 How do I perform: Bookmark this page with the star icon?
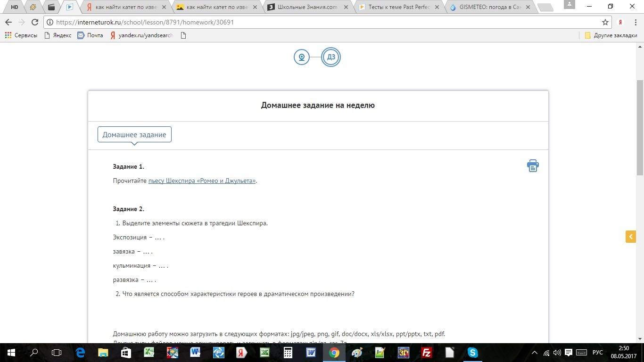click(605, 22)
